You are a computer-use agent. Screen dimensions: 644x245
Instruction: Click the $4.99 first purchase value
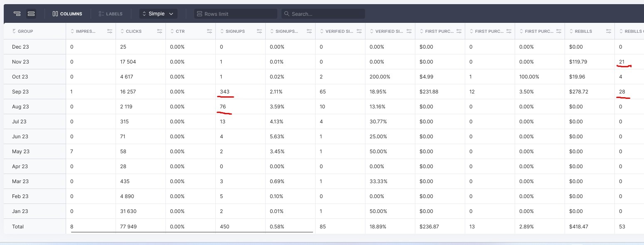(426, 77)
